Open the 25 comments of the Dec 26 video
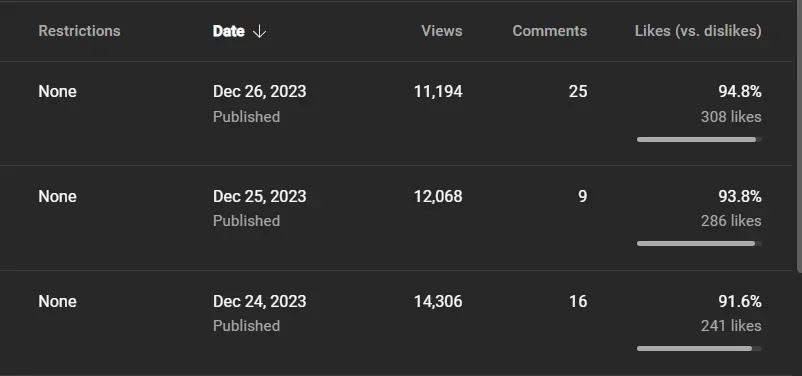The width and height of the screenshot is (802, 376). pyautogui.click(x=578, y=92)
